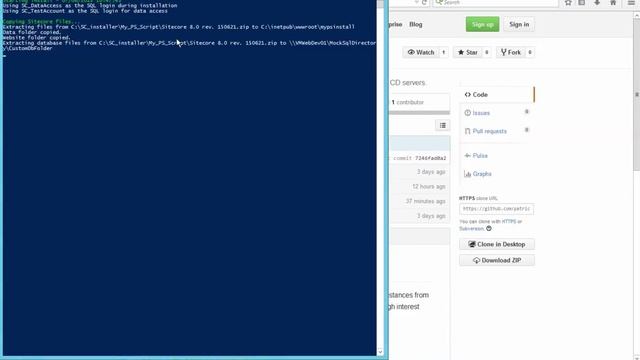Open the Code tab in the sidebar
The height and width of the screenshot is (360, 640).
tap(496, 94)
